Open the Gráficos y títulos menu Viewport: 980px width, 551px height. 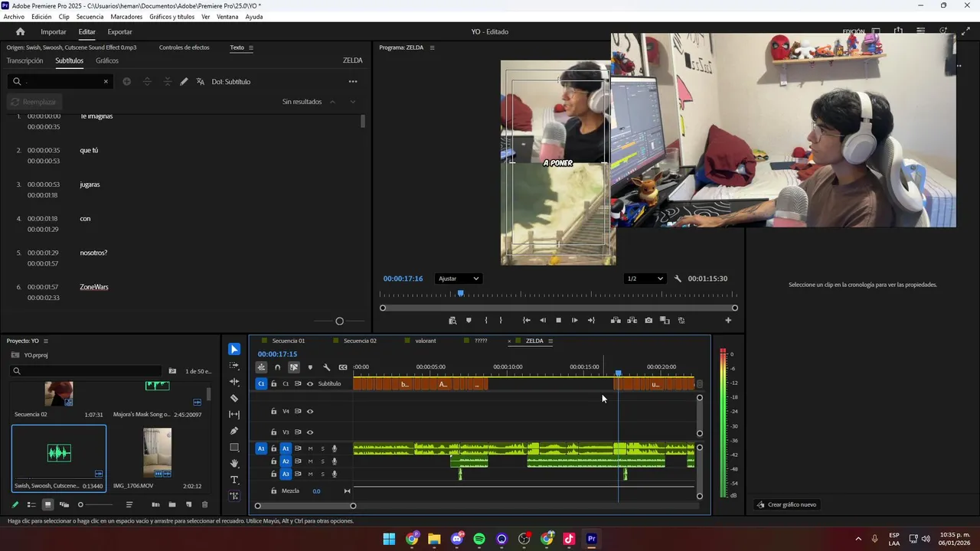pyautogui.click(x=171, y=17)
